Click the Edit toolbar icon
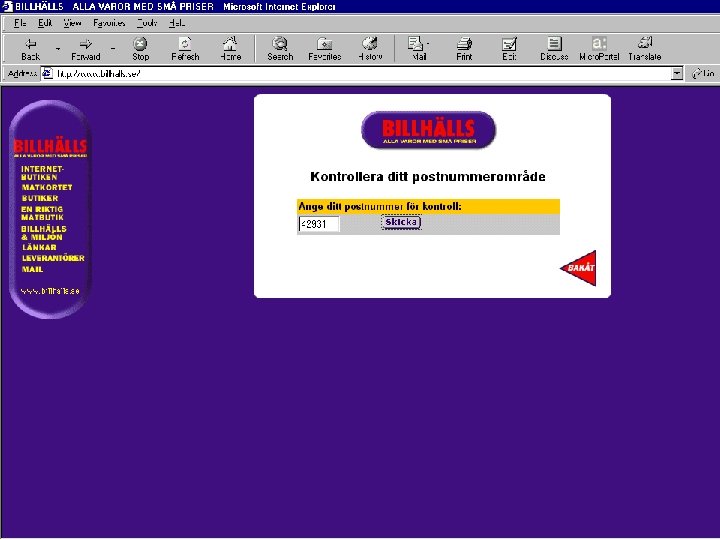 point(509,49)
